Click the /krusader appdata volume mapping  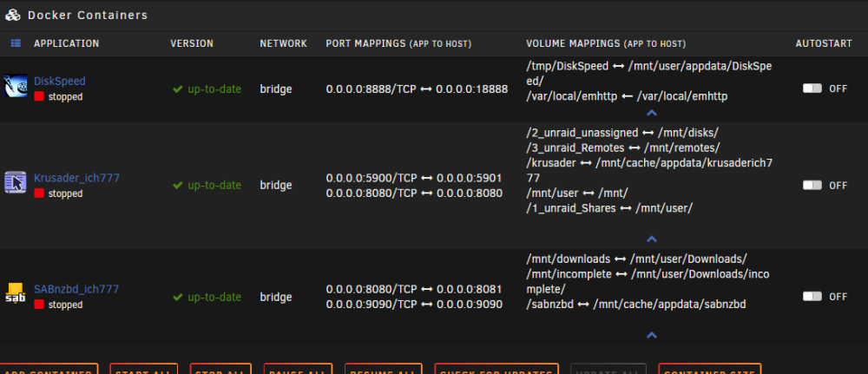coord(649,171)
